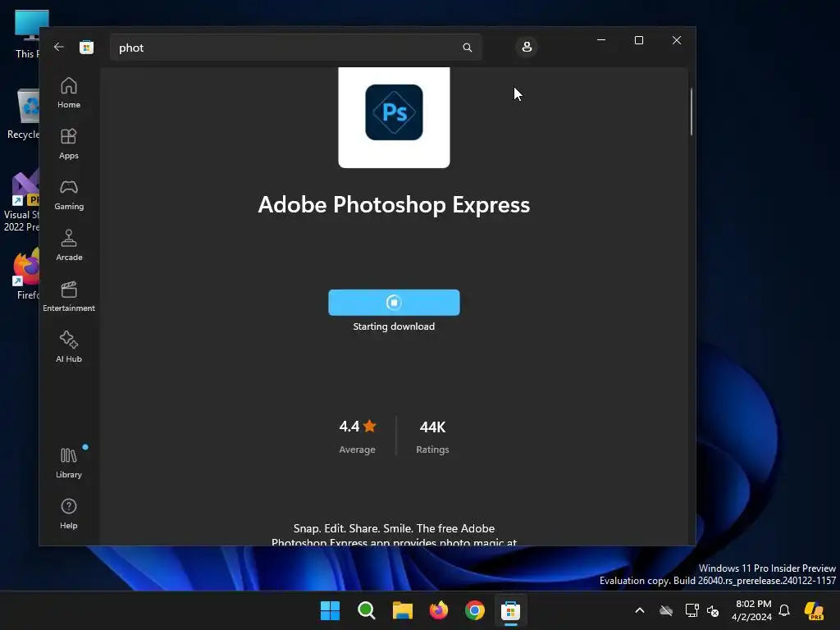Open the clock showing 8:02 PM

click(x=753, y=610)
